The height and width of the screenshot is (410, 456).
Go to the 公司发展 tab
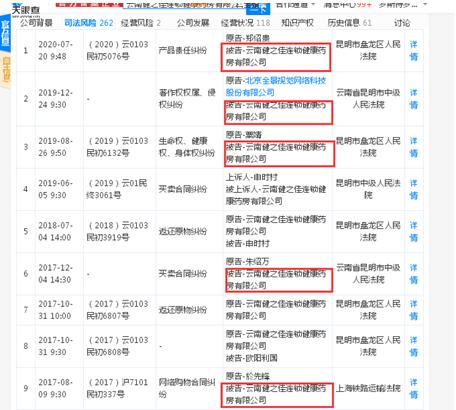point(193,23)
